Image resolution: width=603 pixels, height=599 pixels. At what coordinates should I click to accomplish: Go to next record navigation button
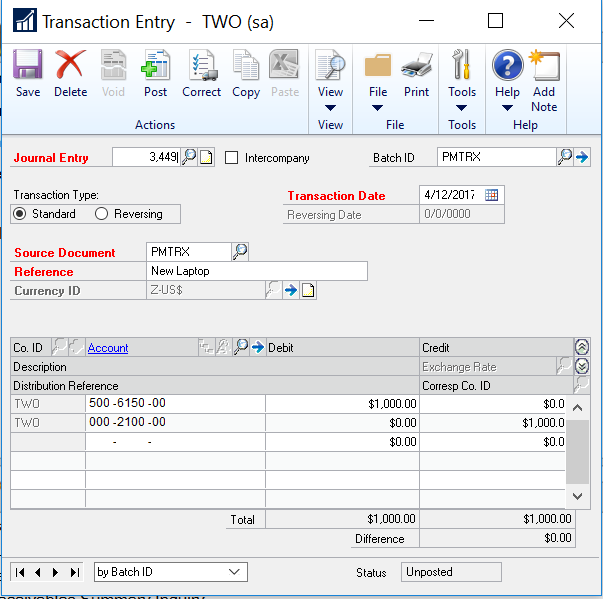[x=55, y=572]
